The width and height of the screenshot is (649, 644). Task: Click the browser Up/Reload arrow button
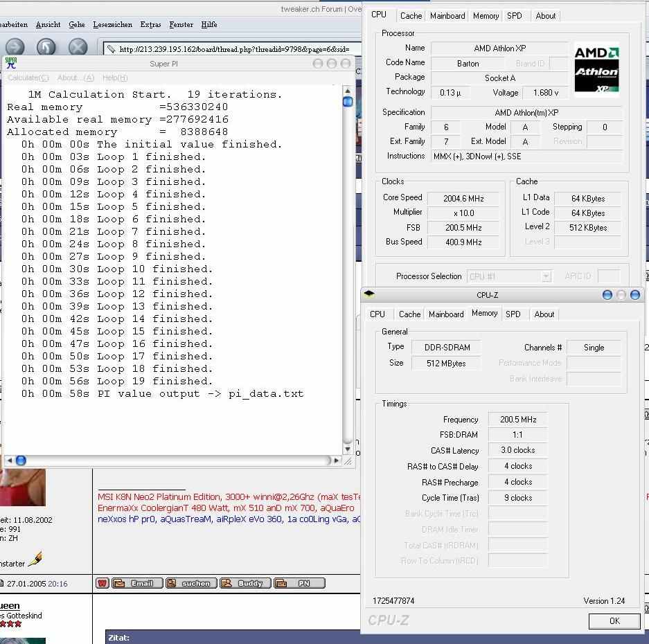[x=46, y=47]
